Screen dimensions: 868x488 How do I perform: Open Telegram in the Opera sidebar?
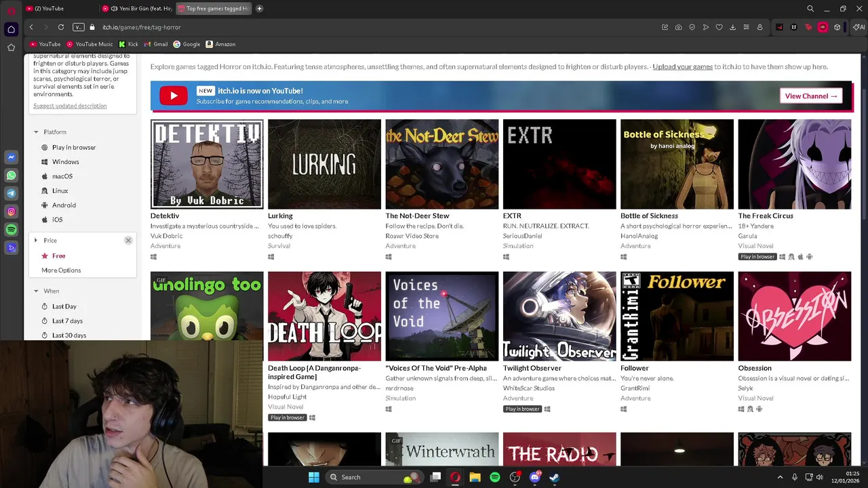11,194
